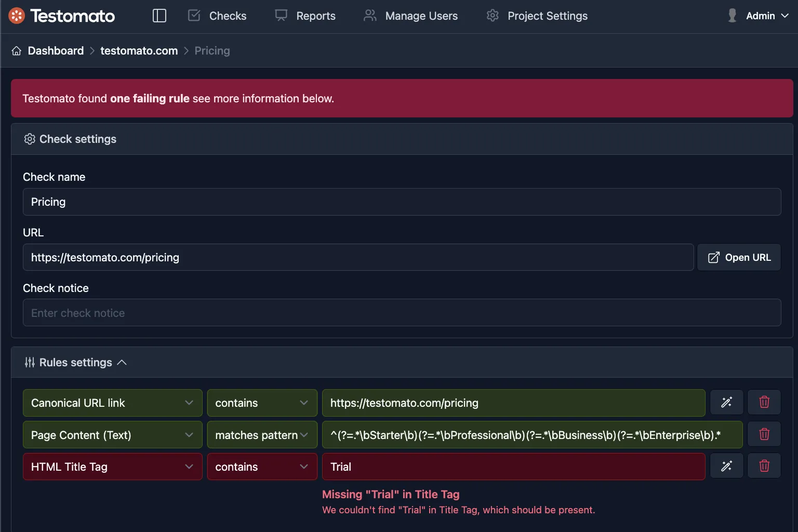This screenshot has height=532, width=798.
Task: Delete the Page Content rule with trash icon
Action: point(764,434)
